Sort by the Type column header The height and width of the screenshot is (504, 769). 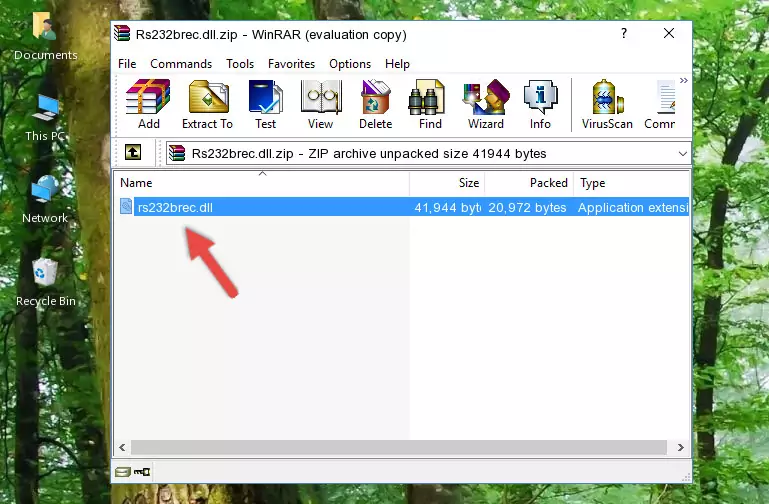(632, 183)
